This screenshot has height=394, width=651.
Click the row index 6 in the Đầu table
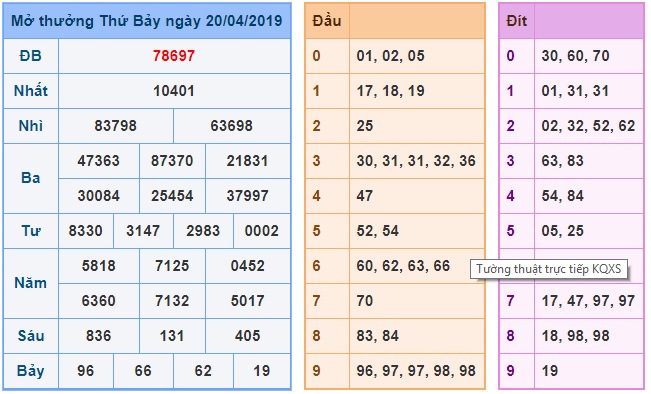coord(316,266)
